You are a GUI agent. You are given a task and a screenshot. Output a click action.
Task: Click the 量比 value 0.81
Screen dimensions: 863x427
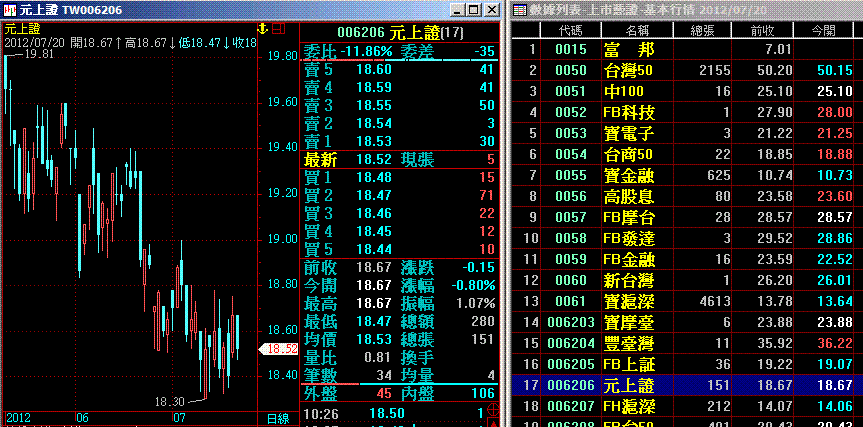(x=378, y=357)
